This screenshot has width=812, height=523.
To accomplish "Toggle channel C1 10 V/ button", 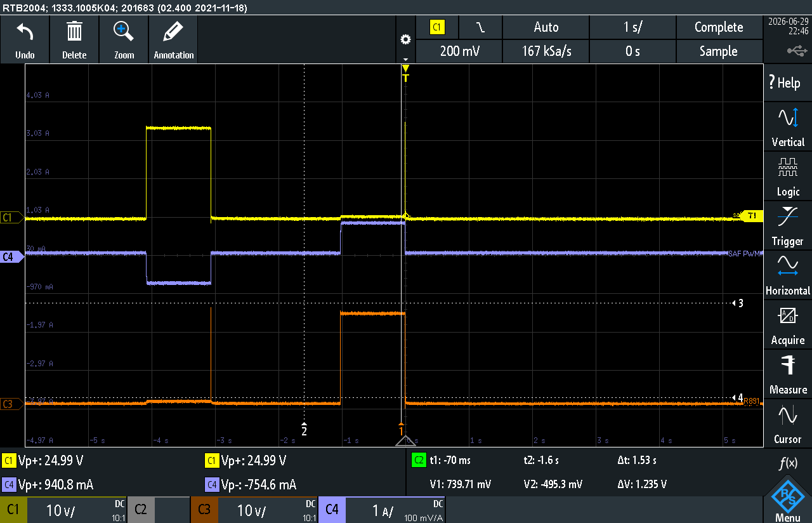I will tap(63, 510).
